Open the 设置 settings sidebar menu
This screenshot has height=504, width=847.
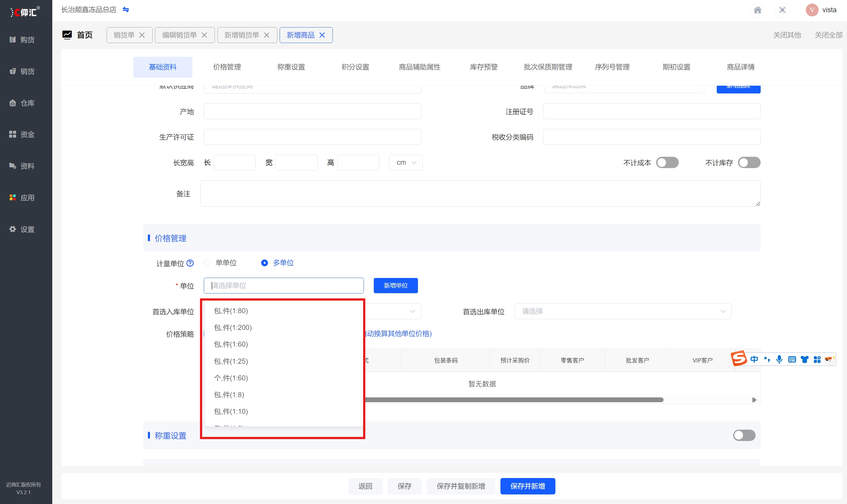click(22, 229)
